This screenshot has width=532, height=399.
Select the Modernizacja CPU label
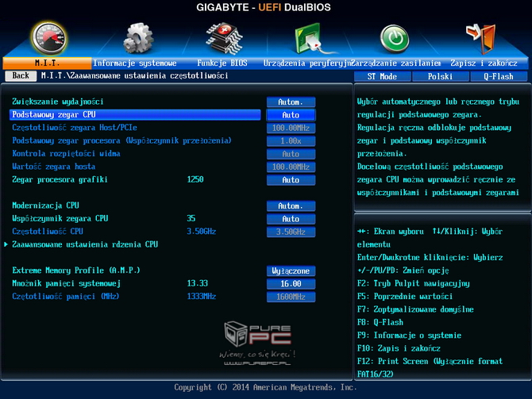[45, 205]
